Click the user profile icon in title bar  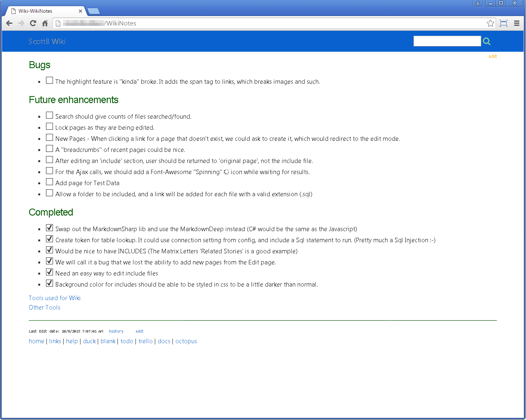(478, 3)
